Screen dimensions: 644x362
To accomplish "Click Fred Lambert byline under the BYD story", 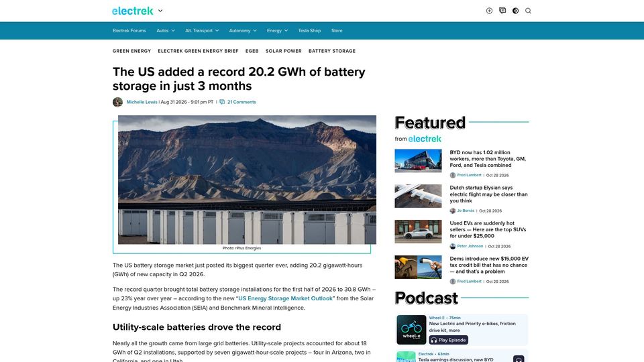I will [469, 175].
